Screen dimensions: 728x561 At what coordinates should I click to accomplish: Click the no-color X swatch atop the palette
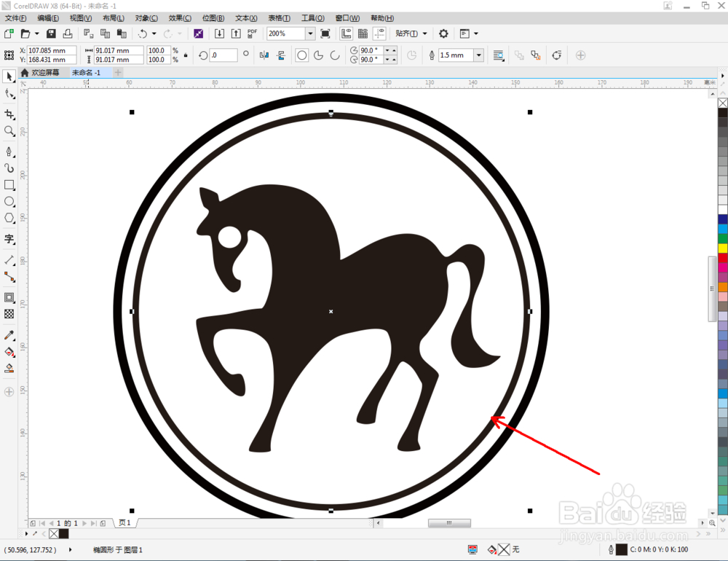click(723, 103)
